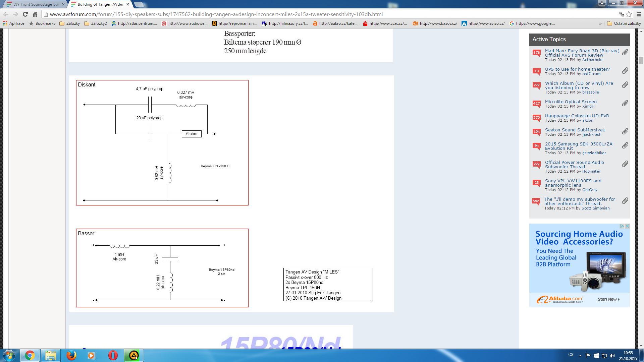Viewport: 644px width, 362px height.
Task: Open Firefox from the taskbar
Action: [71, 355]
